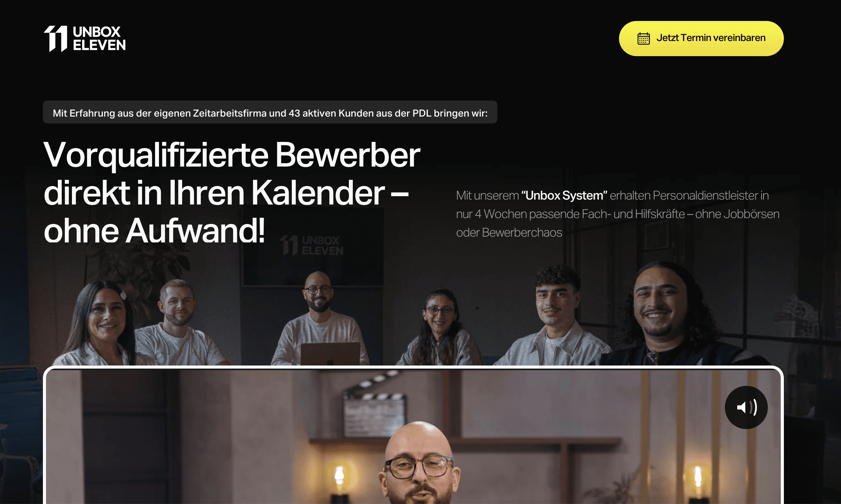The width and height of the screenshot is (841, 504).
Task: Click the laptop in the team photo
Action: point(330,354)
